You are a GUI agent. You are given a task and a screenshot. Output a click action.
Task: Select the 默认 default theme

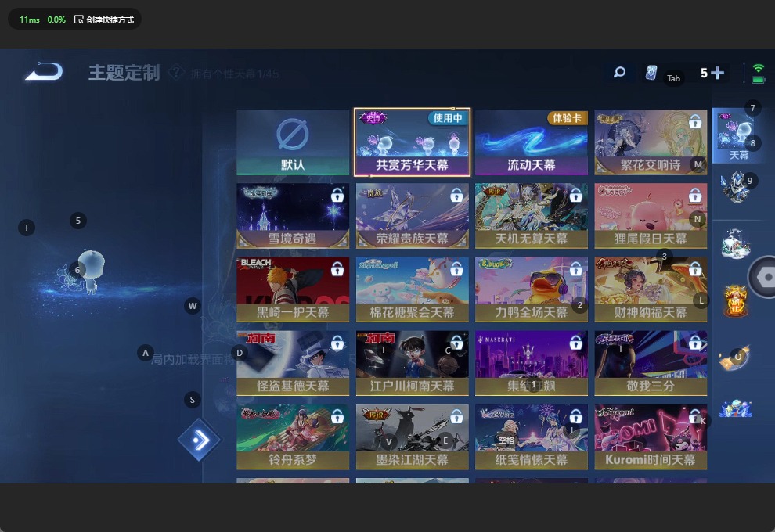293,142
